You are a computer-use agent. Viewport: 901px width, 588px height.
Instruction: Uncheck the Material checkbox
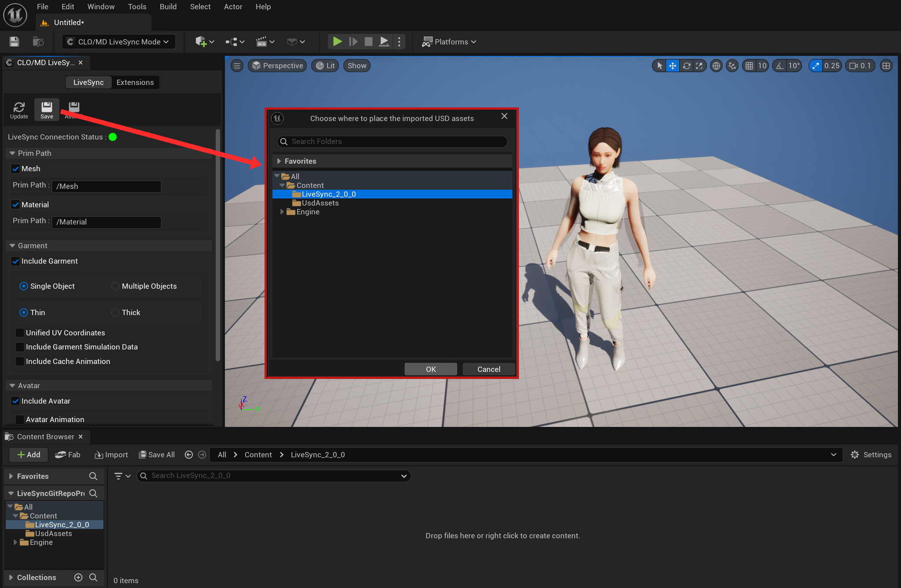(x=15, y=205)
